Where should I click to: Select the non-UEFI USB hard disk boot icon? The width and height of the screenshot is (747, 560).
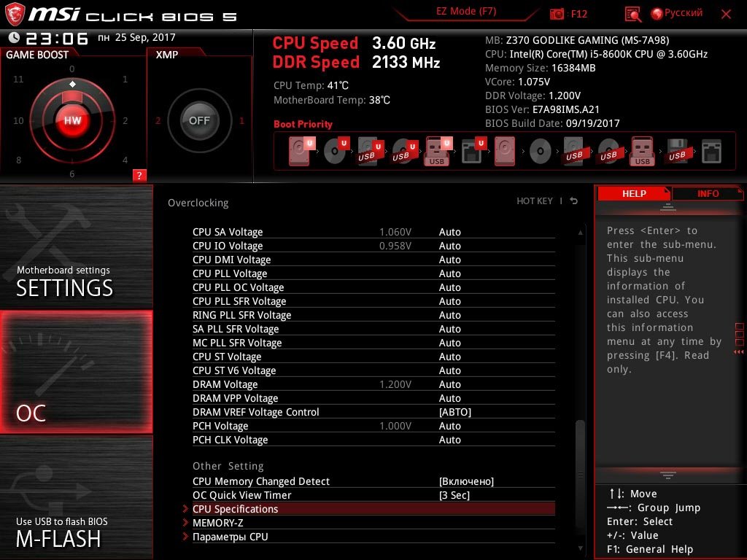pyautogui.click(x=575, y=152)
